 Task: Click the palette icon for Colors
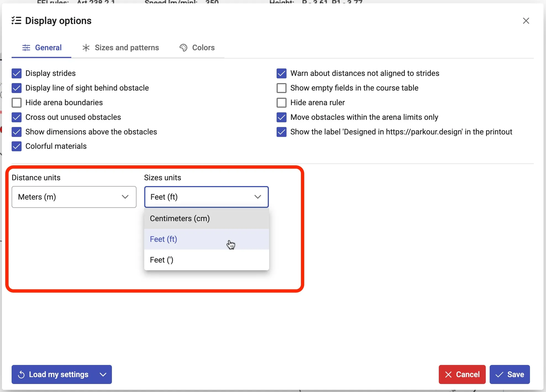point(183,48)
